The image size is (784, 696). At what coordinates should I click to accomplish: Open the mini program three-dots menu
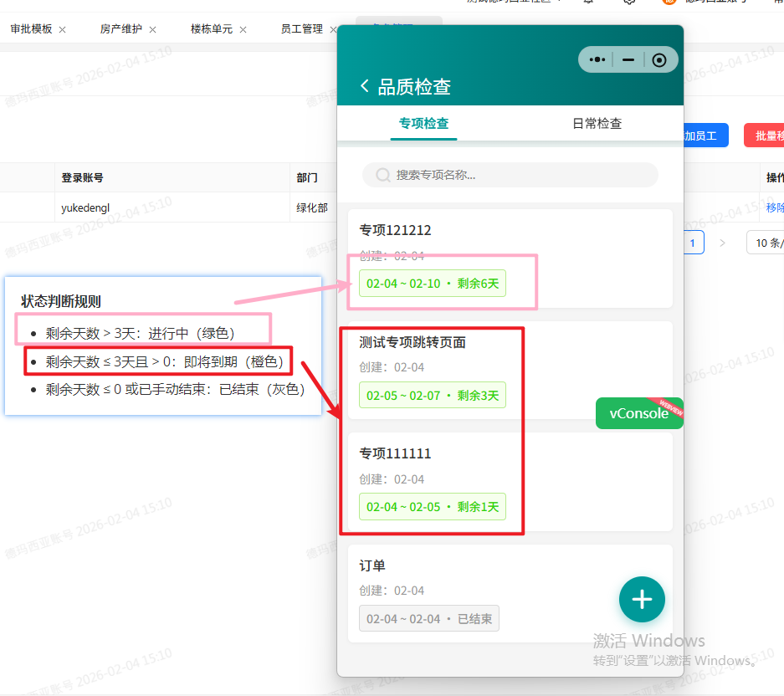(597, 59)
